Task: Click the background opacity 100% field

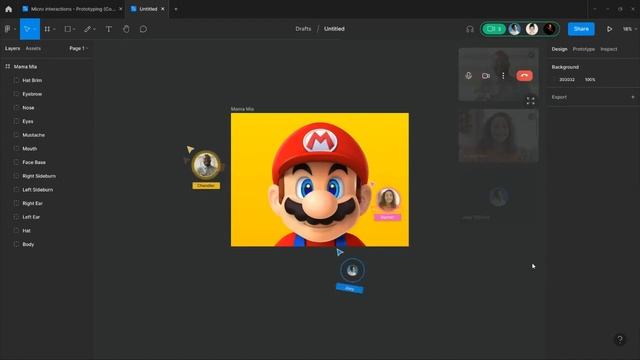Action: tap(590, 80)
